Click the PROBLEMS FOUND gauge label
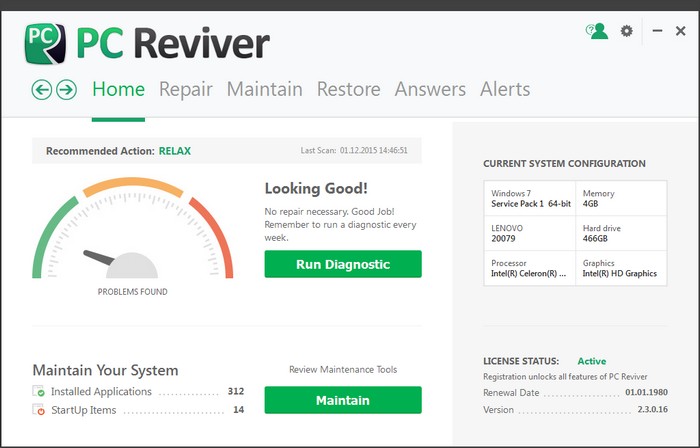This screenshot has width=700, height=448. coord(133,292)
